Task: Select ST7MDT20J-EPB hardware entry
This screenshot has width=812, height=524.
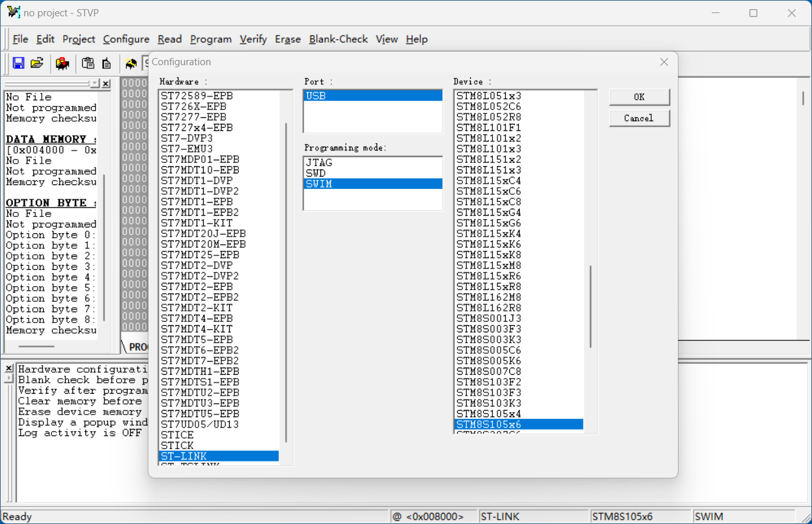Action: 219,233
